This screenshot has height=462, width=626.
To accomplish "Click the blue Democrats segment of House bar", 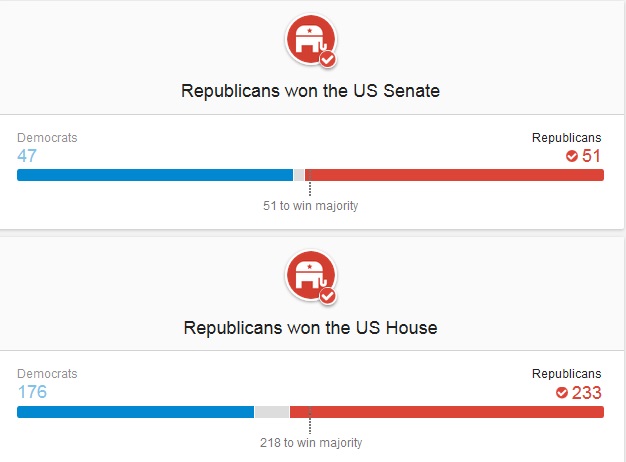I will point(135,412).
